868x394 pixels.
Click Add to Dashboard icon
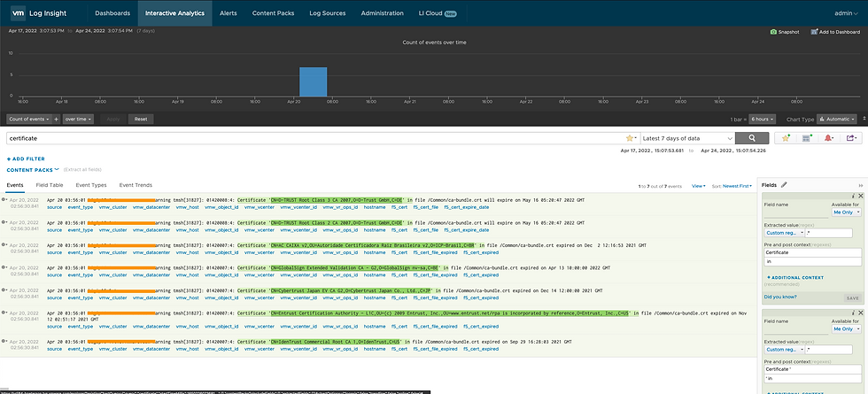click(814, 32)
